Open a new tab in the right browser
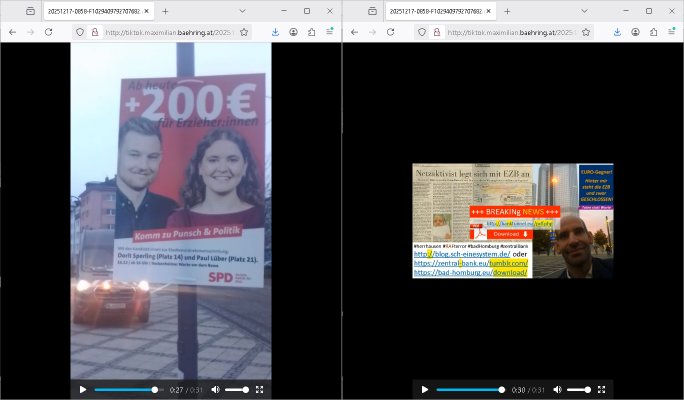Image resolution: width=684 pixels, height=400 pixels. coord(507,11)
